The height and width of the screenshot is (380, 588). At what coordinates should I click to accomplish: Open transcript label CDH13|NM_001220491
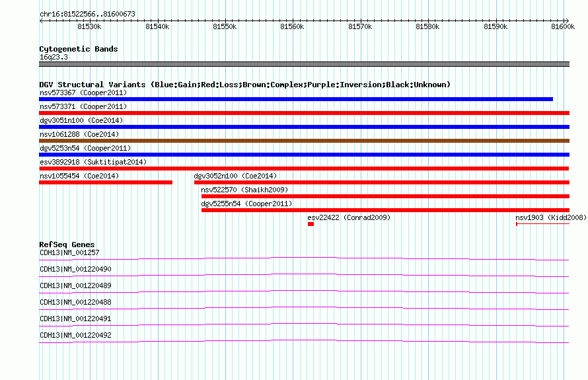pos(75,319)
